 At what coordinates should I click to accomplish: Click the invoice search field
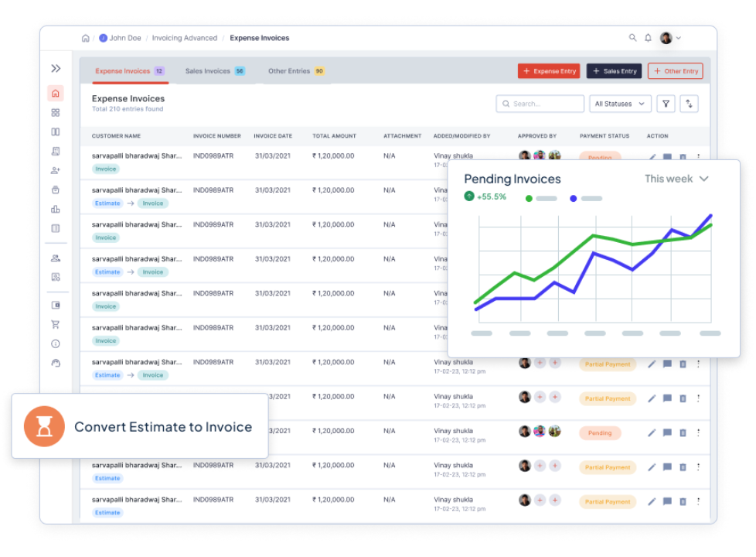tap(540, 104)
